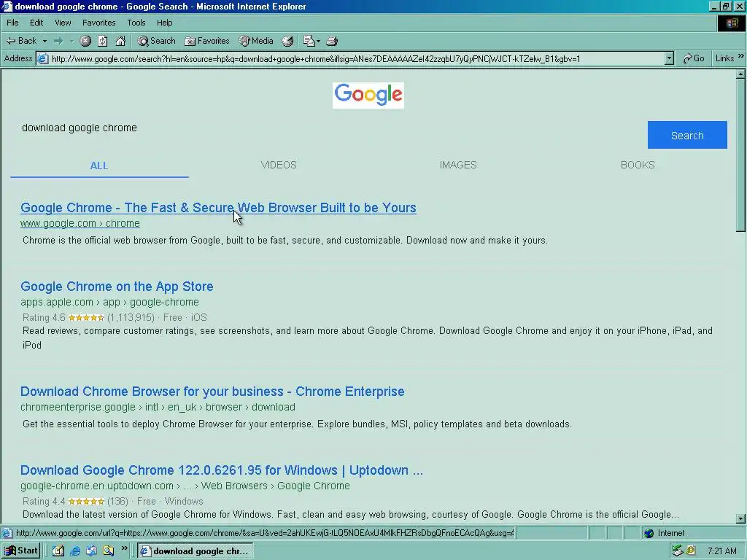This screenshot has height=560, width=747.
Task: Open 'Download Chrome Browser for your business' result
Action: (x=212, y=392)
